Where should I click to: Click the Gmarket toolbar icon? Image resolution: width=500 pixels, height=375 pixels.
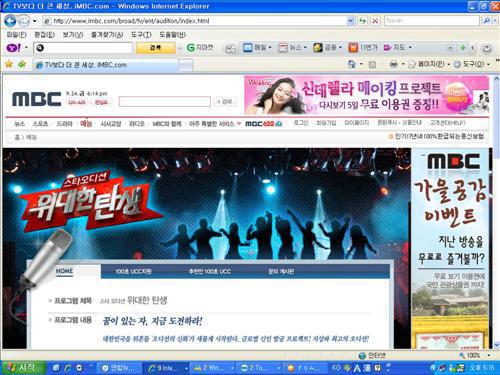click(200, 48)
